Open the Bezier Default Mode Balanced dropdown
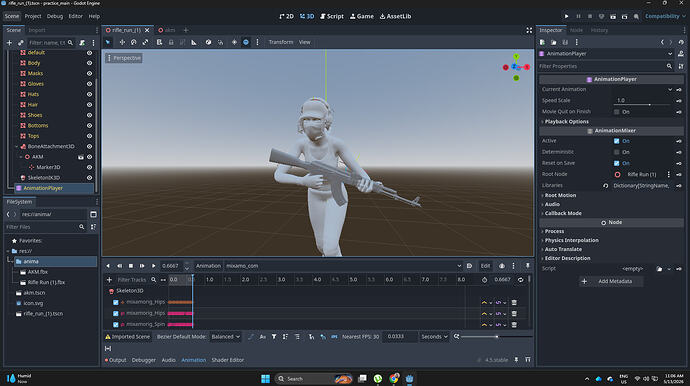This screenshot has height=386, width=690. tap(225, 337)
